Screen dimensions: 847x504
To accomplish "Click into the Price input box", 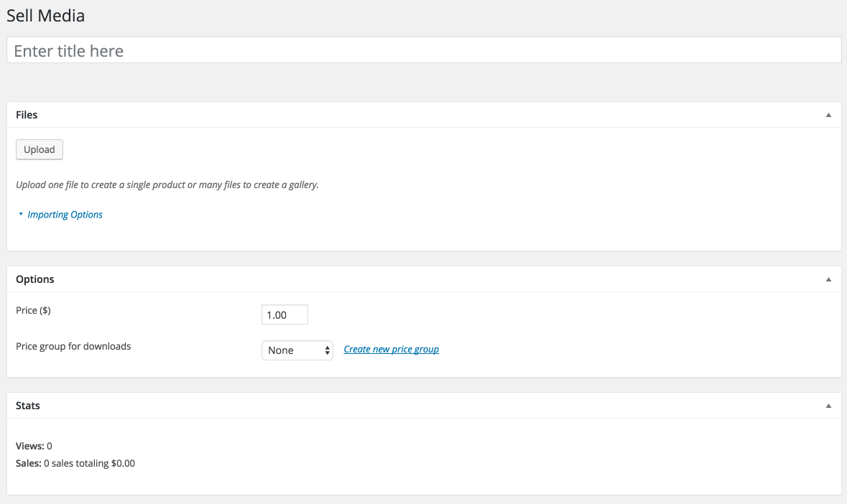I will tap(284, 315).
